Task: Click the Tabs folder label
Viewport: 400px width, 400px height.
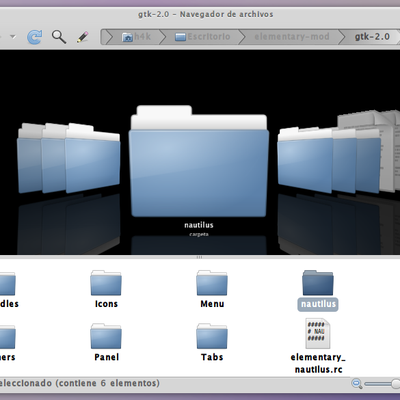Action: [212, 357]
